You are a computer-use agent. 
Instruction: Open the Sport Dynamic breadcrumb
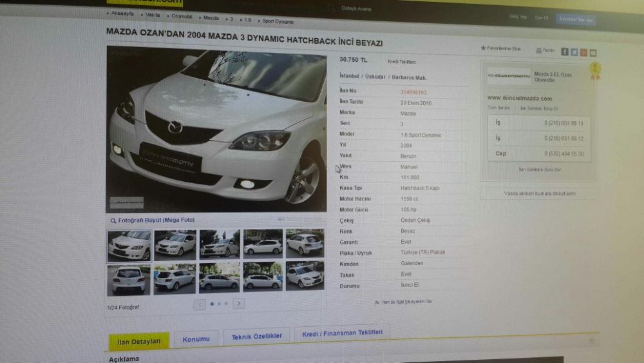pyautogui.click(x=278, y=21)
